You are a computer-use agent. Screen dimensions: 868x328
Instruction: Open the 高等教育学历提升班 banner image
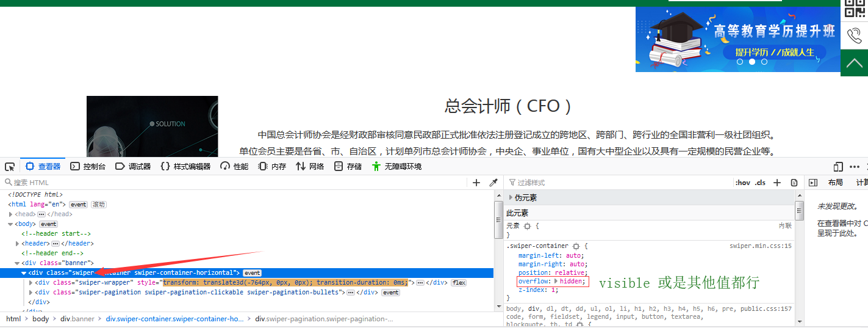[737, 39]
